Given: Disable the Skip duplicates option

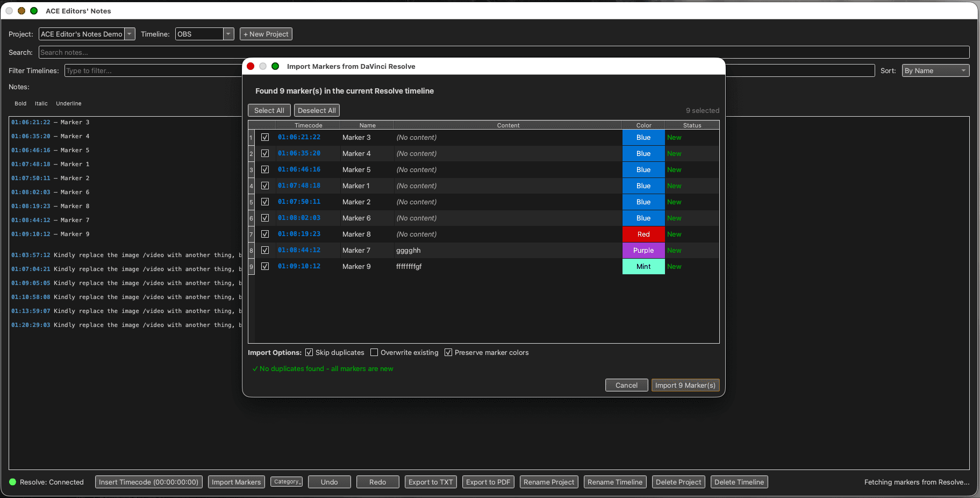Looking at the screenshot, I should point(309,352).
